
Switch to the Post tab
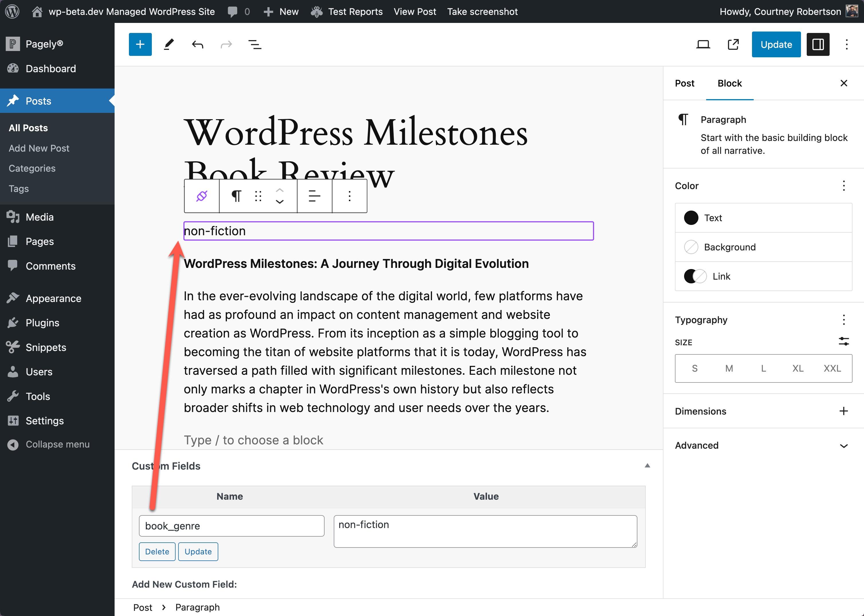(x=684, y=83)
